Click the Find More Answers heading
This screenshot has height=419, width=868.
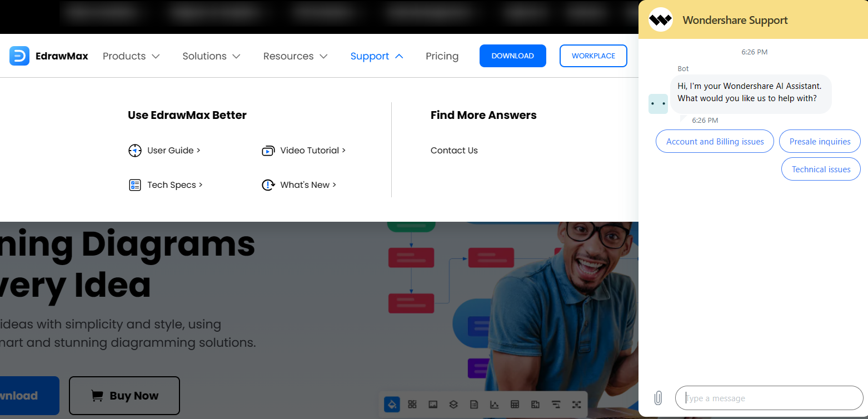click(483, 115)
